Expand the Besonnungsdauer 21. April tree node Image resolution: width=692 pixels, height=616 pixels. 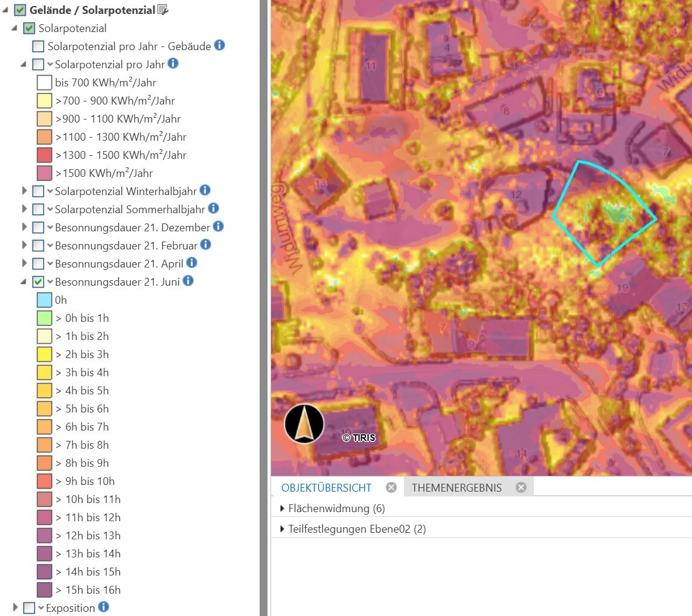click(24, 263)
